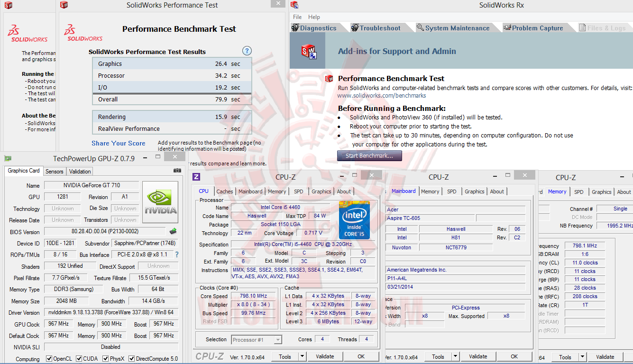Toggle the CUDA checkbox in GPU-Z
The width and height of the screenshot is (633, 364).
79,359
